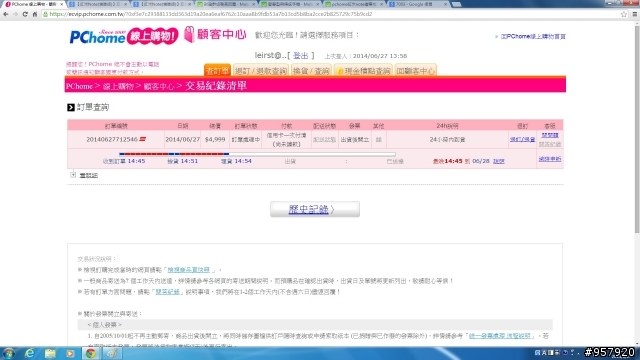Go to 回PChome線上購物首頁 link

[533, 36]
